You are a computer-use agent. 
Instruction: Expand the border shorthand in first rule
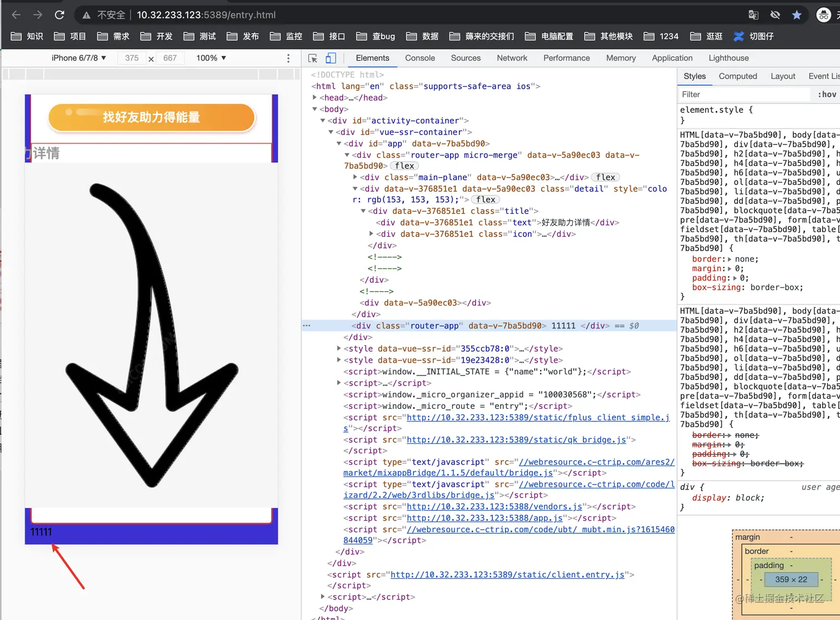pyautogui.click(x=729, y=259)
